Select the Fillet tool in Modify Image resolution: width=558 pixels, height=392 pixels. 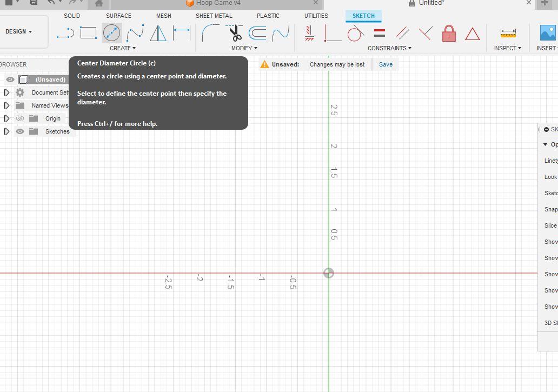(x=210, y=33)
